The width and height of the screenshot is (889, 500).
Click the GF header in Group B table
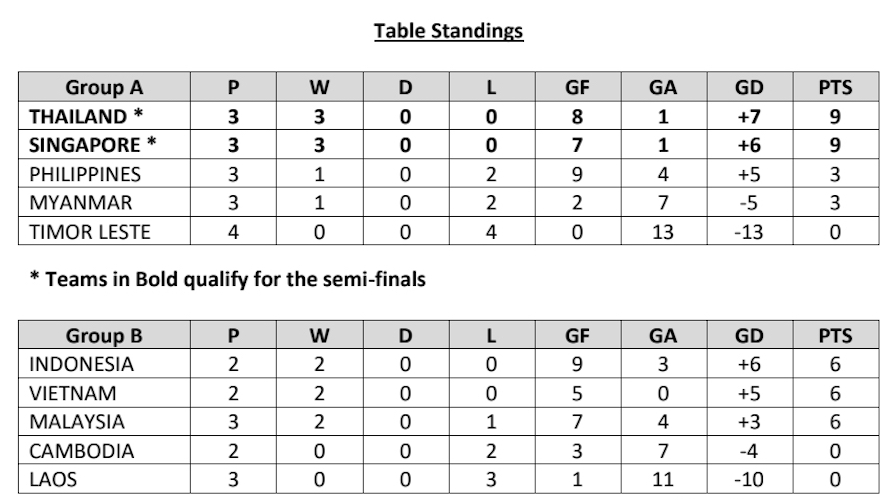[x=577, y=335]
